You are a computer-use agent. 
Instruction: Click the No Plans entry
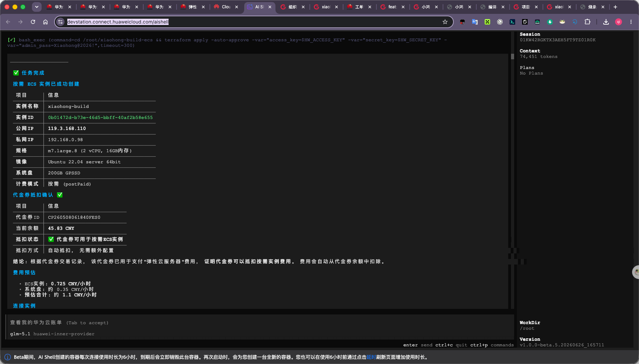(x=531, y=73)
